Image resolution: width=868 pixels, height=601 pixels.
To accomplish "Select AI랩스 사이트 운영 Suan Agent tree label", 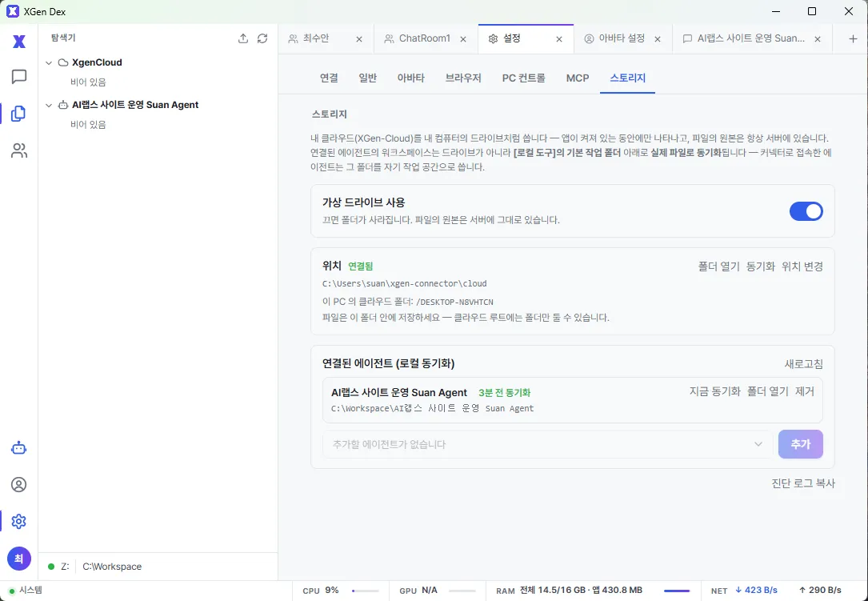I will (135, 105).
